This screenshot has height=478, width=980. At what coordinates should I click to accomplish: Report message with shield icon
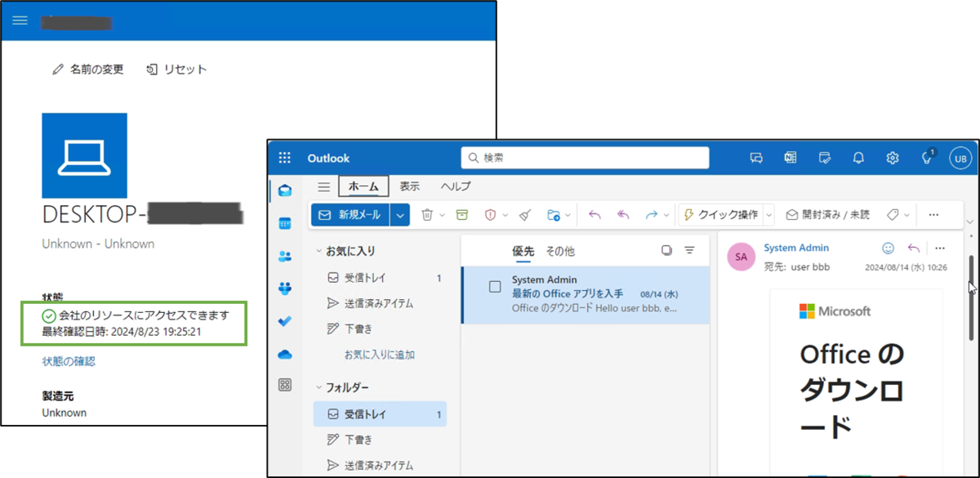click(x=492, y=215)
